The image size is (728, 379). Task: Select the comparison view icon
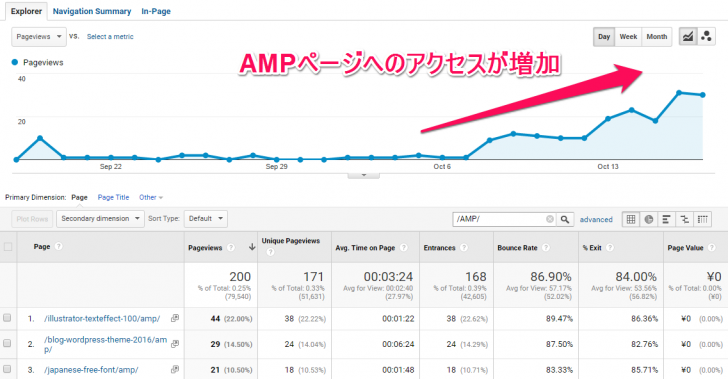pos(684,219)
